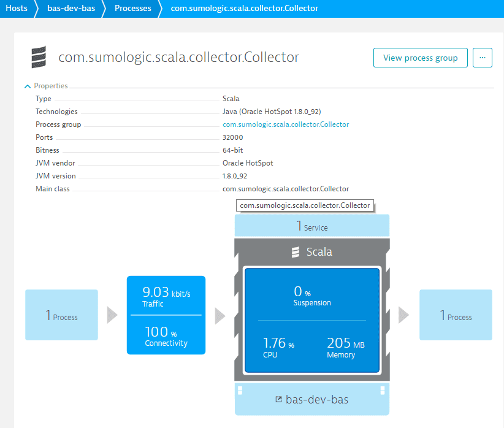Click the Scala label in the gray process header
This screenshot has width=504, height=428.
[319, 252]
